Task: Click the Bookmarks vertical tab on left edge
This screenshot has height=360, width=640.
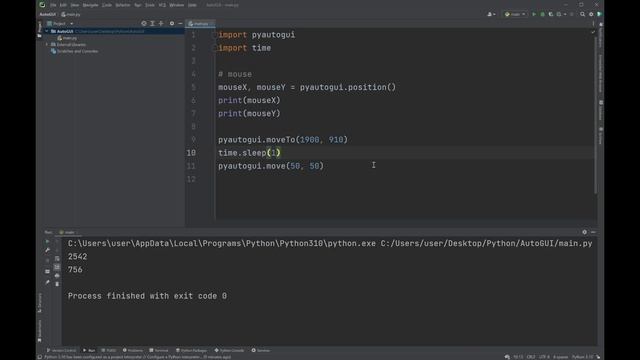Action: click(40, 330)
